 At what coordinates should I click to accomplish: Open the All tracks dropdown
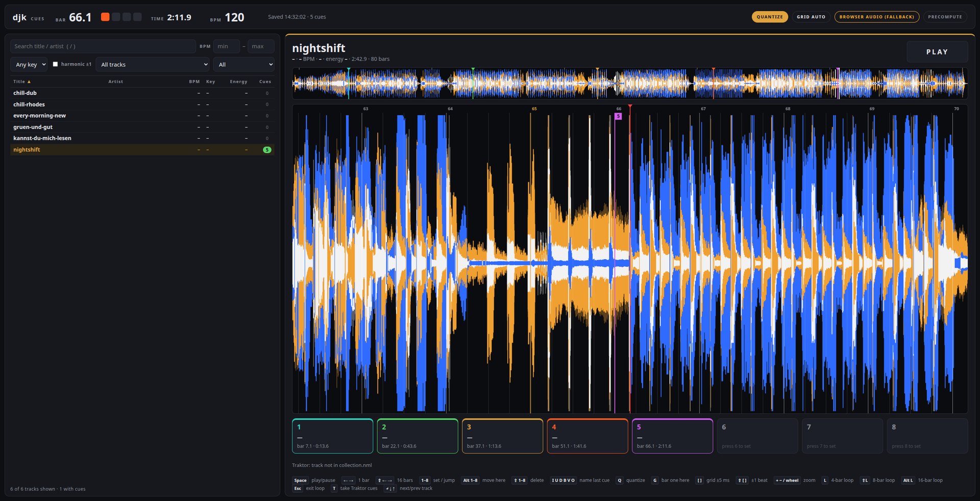pos(153,65)
